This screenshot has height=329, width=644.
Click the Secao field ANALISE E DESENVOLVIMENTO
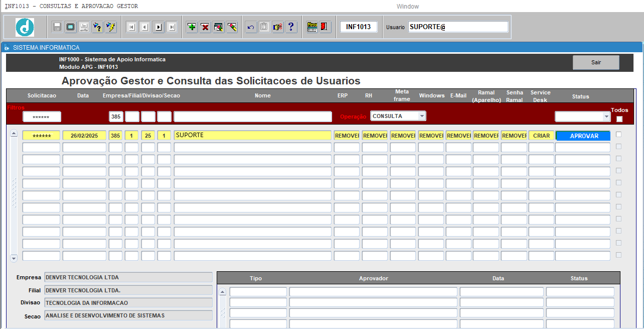(x=128, y=315)
